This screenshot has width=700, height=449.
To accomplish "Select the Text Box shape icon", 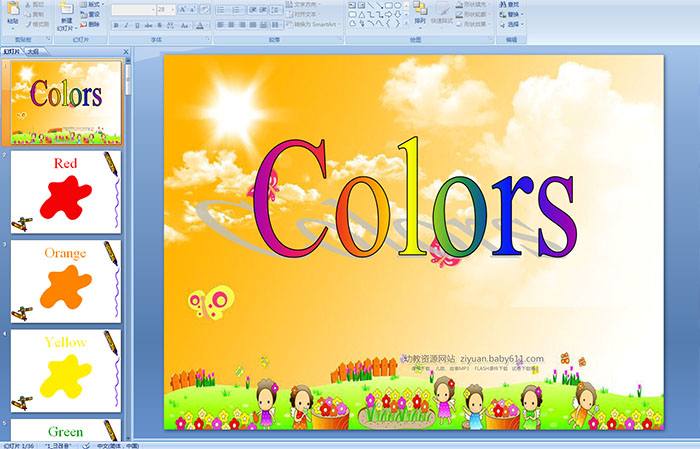I will click(x=352, y=5).
